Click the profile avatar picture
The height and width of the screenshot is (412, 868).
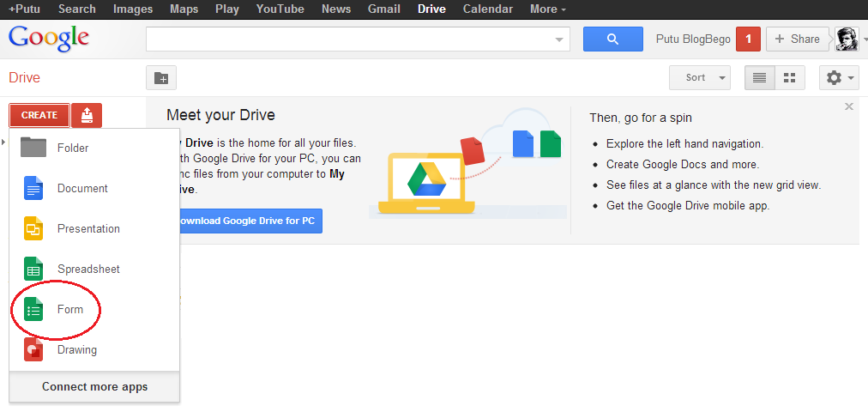(847, 39)
